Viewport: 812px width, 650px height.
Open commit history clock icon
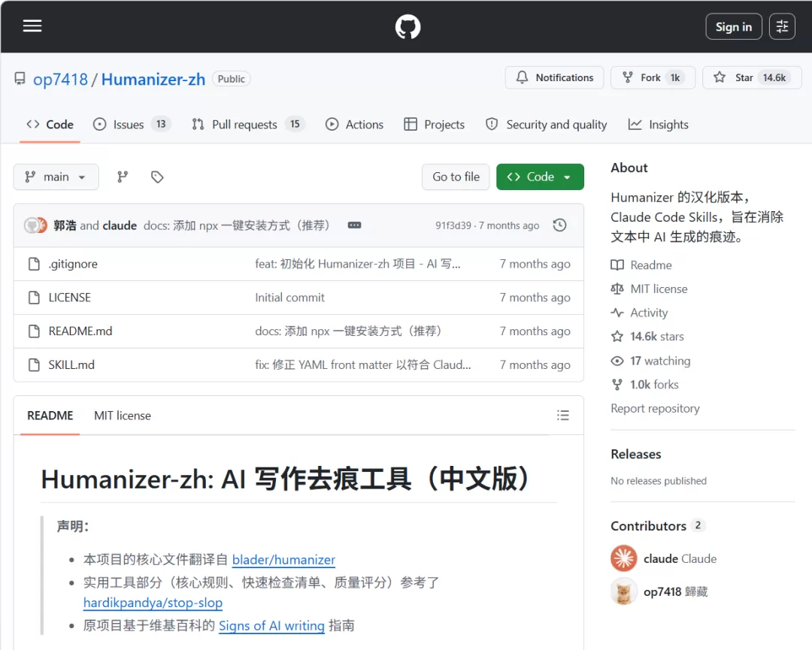560,225
